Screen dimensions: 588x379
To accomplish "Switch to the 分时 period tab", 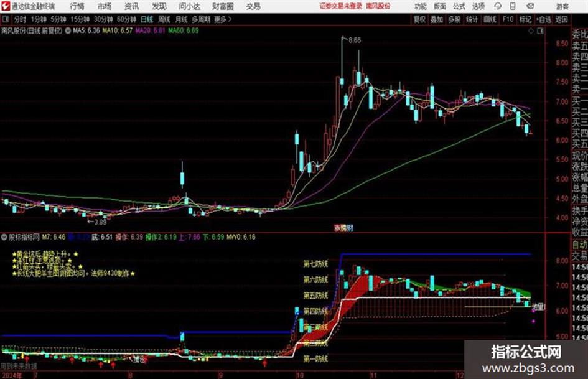I will pos(20,19).
